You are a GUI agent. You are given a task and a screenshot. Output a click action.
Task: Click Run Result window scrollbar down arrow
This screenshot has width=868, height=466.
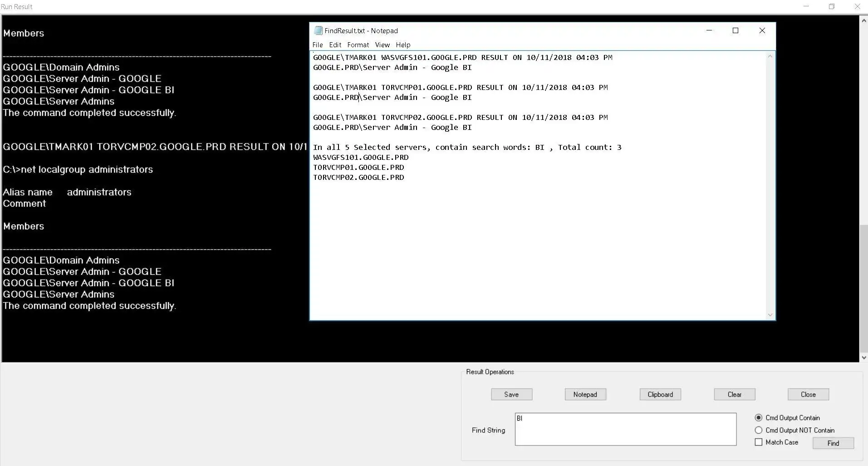click(x=864, y=357)
